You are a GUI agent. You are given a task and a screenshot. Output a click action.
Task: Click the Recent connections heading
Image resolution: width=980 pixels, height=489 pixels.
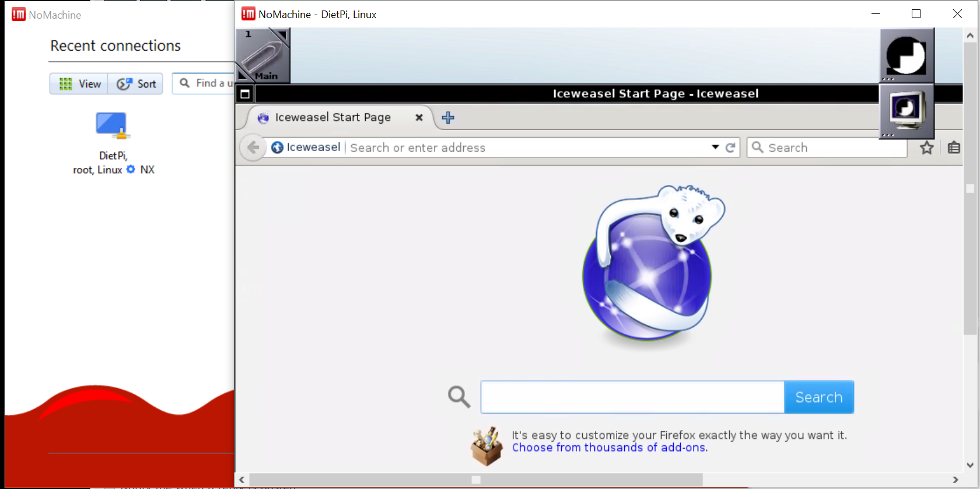click(x=116, y=46)
